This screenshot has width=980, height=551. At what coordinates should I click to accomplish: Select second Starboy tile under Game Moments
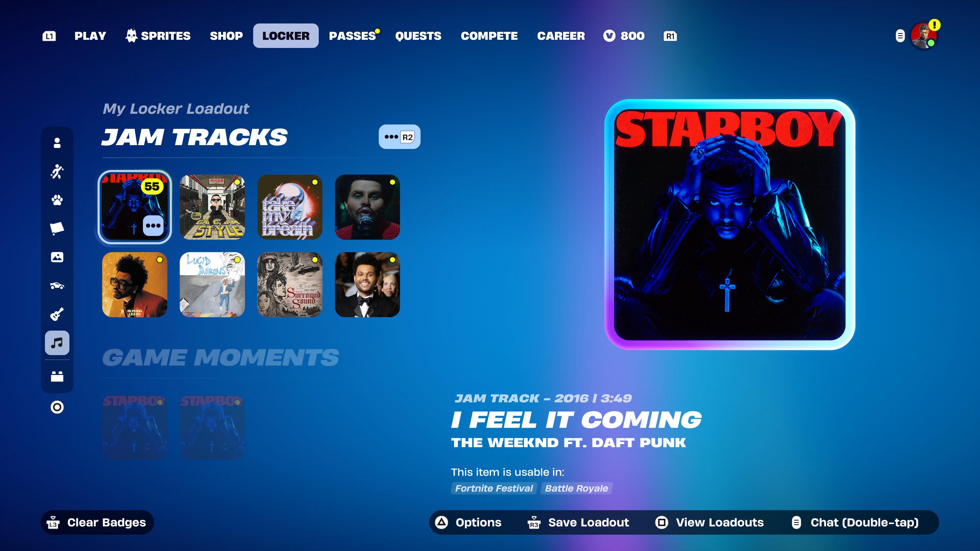(x=212, y=428)
